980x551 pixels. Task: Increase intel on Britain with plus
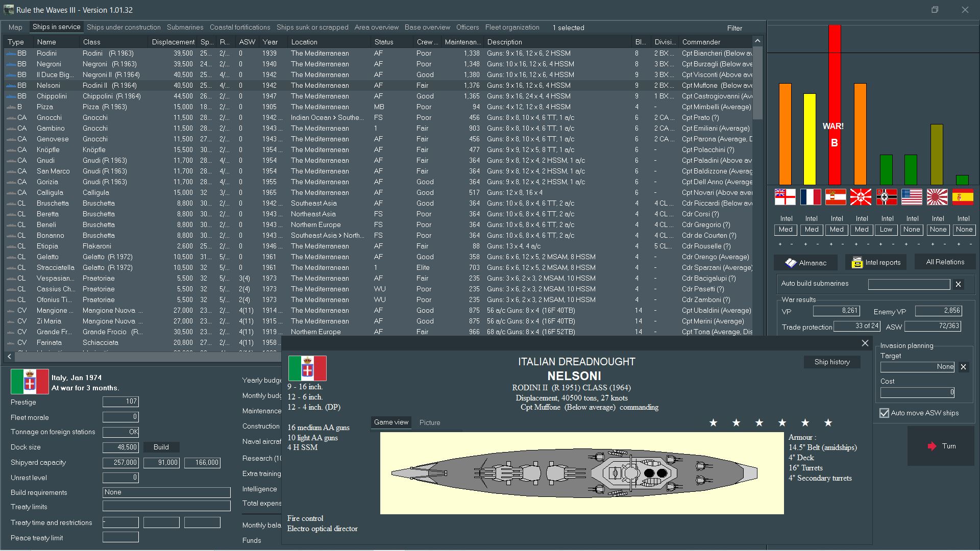pos(780,244)
